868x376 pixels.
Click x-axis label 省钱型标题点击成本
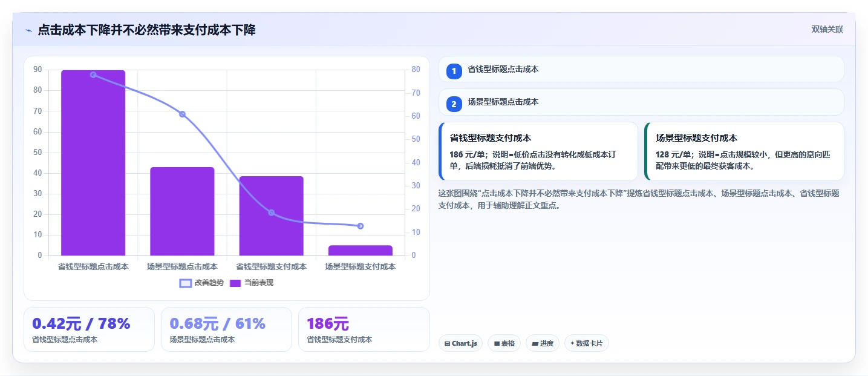point(93,266)
